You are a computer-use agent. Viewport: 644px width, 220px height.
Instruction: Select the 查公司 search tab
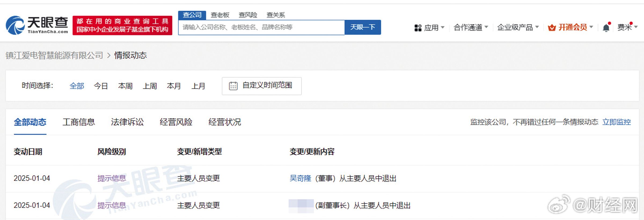point(192,15)
